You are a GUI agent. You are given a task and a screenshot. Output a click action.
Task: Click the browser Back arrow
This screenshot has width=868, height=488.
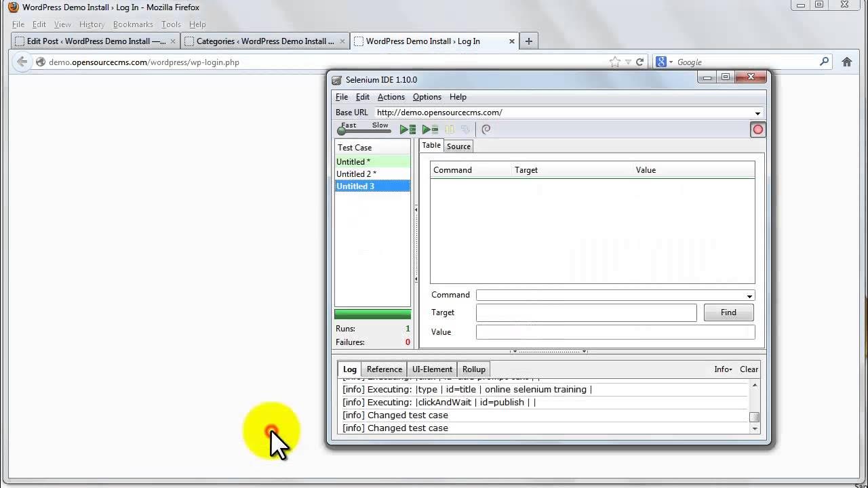[22, 62]
